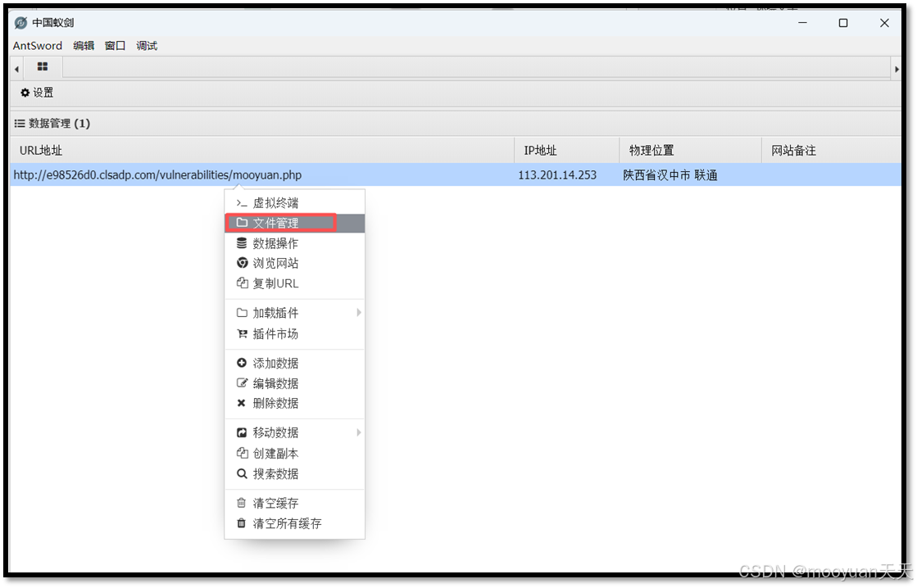
Task: Open the 设置 settings button
Action: pos(37,93)
